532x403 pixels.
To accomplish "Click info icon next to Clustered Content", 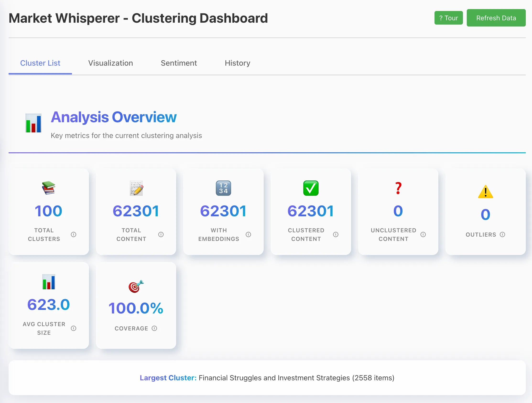I will click(x=336, y=234).
